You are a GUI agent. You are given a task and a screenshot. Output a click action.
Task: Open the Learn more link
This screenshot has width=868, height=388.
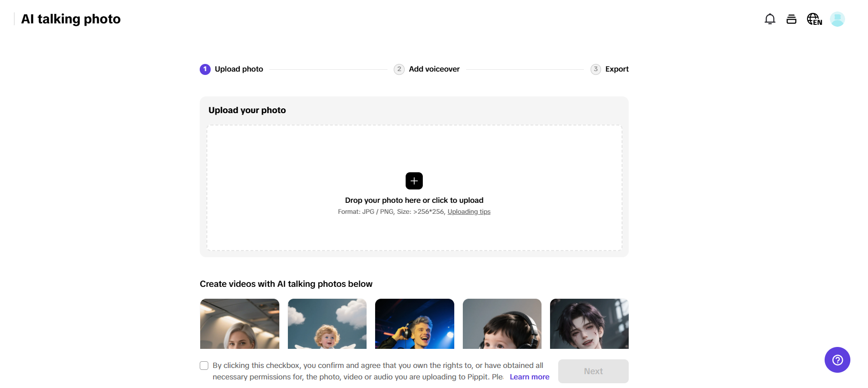point(529,377)
